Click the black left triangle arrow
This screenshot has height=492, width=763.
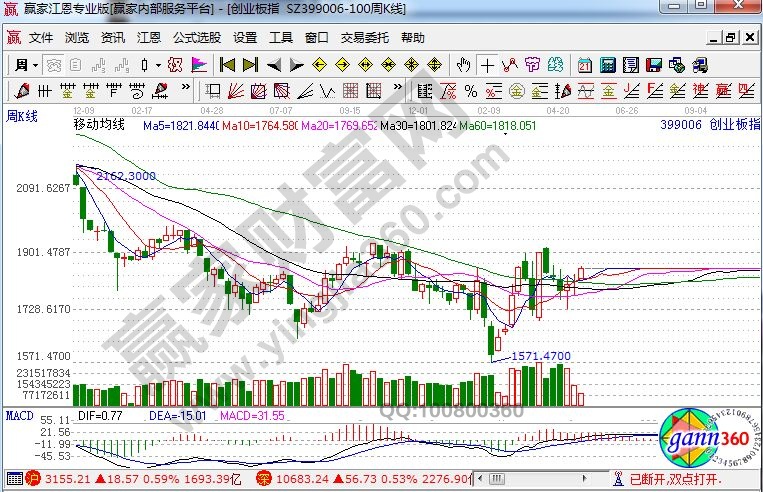point(274,65)
